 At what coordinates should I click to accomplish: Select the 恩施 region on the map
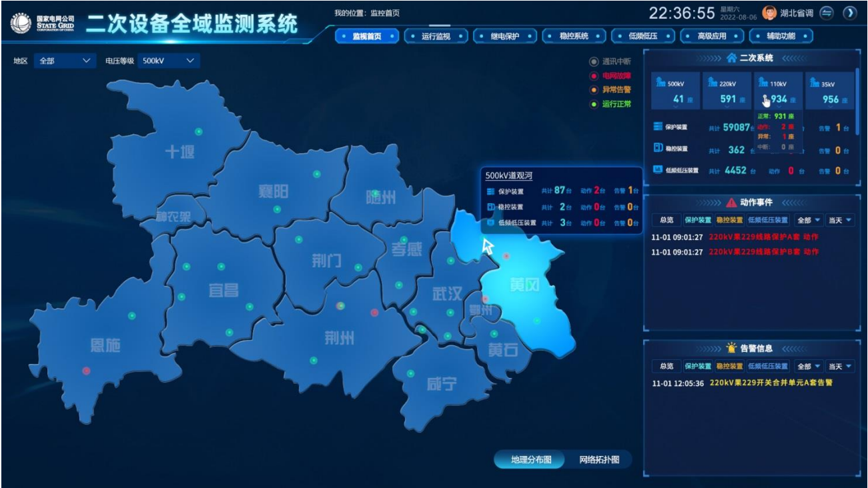(105, 345)
